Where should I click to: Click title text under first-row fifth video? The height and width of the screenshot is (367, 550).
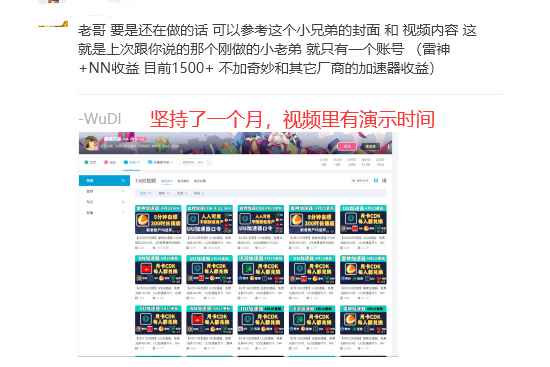point(363,240)
